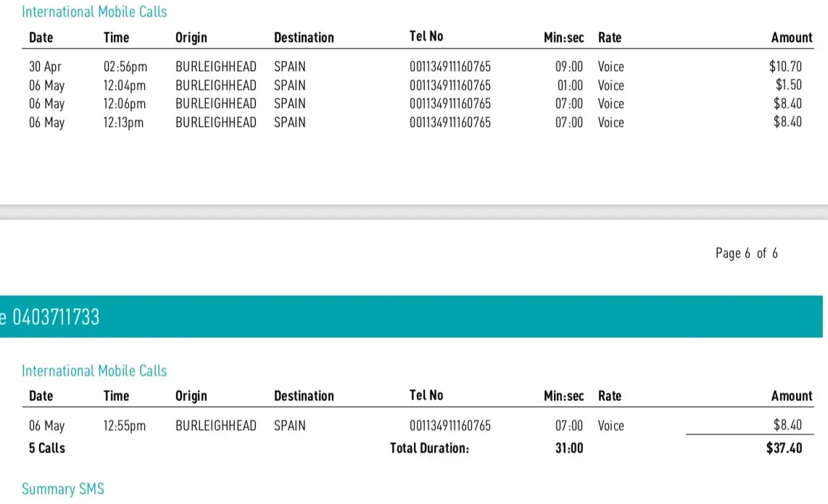Select the 31:00 total duration value
This screenshot has width=828, height=504.
point(569,448)
